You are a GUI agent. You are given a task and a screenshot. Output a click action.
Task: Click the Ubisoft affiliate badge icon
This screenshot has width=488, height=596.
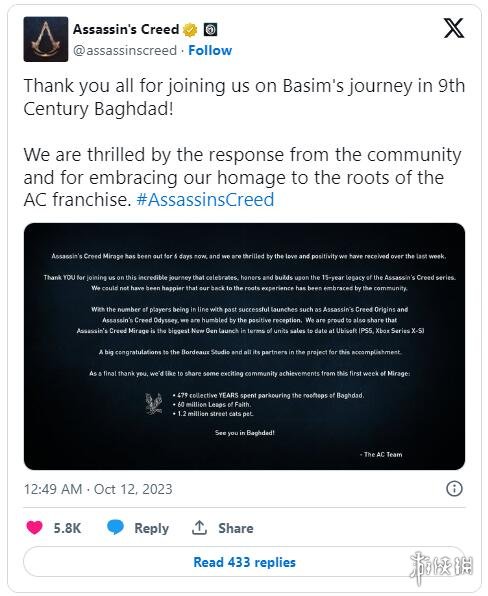(211, 30)
